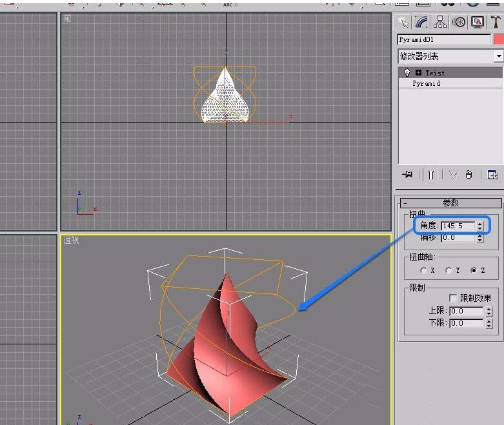Open the 修改器列表 dropdown
The width and height of the screenshot is (504, 425).
tap(498, 57)
